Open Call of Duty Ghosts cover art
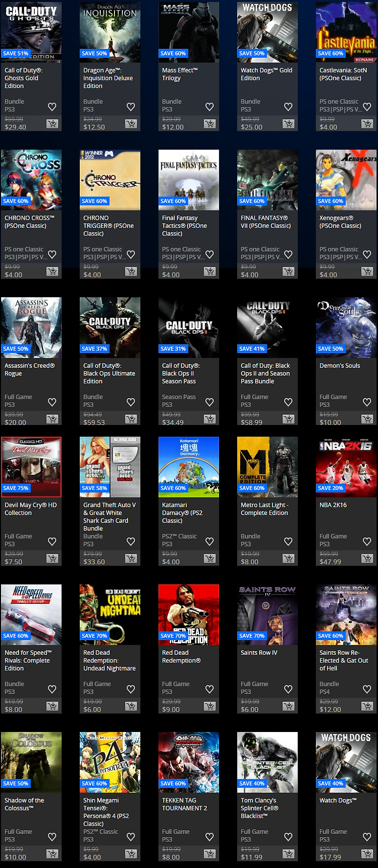Screen dimensions: 378x868 [x=31, y=32]
